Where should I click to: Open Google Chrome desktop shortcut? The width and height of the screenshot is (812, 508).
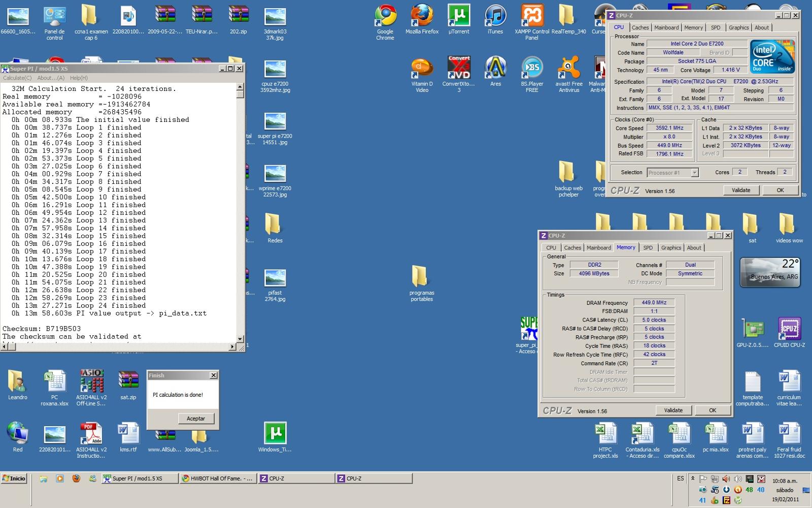[x=385, y=22]
